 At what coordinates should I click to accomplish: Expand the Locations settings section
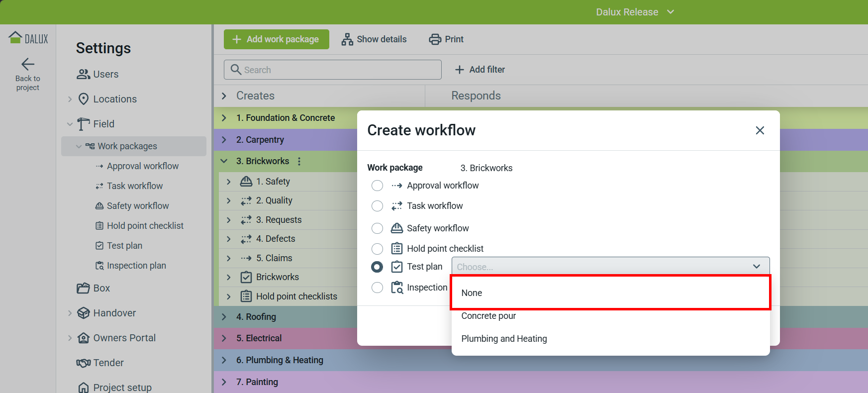(70, 99)
